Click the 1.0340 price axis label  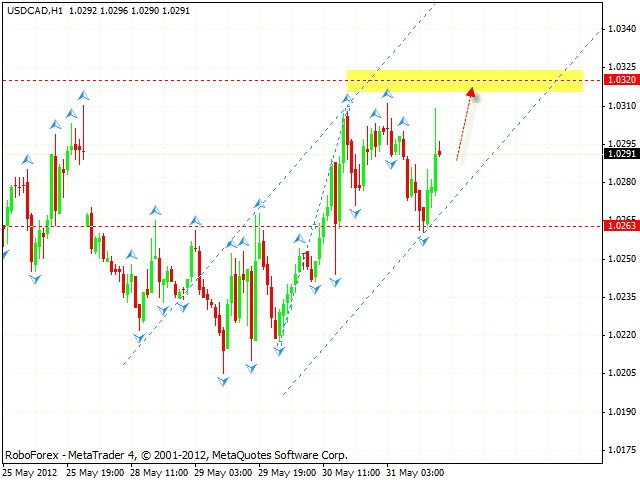tap(622, 29)
